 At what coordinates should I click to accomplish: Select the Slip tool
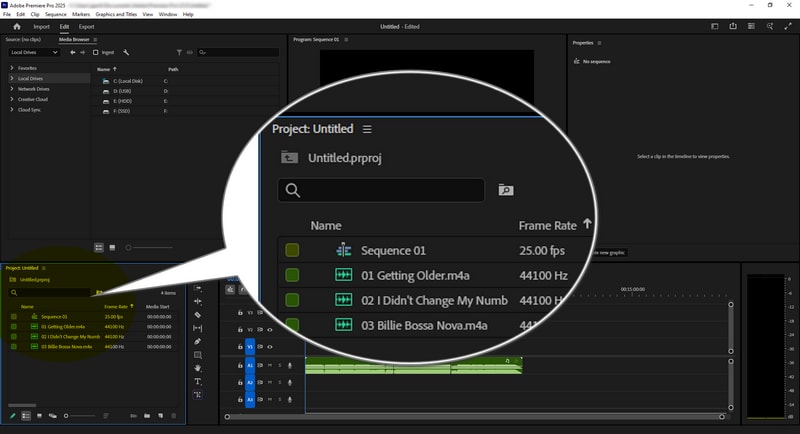click(x=197, y=328)
